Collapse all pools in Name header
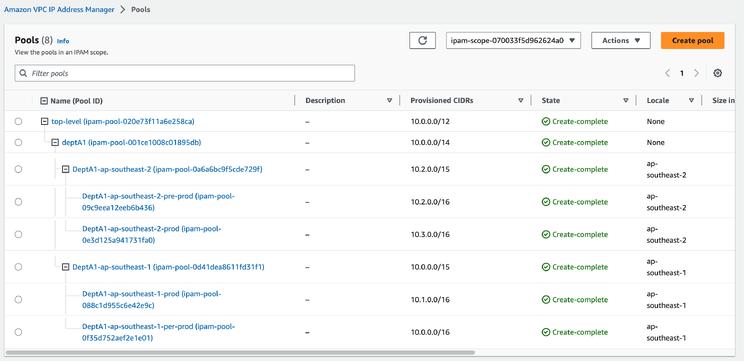This screenshot has height=361, width=744. (44, 101)
